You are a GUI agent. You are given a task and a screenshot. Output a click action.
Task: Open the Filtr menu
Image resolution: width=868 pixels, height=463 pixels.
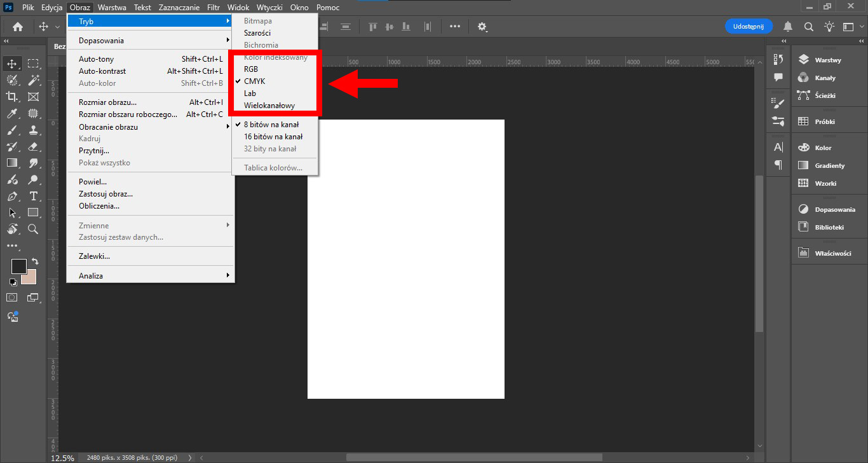[x=214, y=8]
